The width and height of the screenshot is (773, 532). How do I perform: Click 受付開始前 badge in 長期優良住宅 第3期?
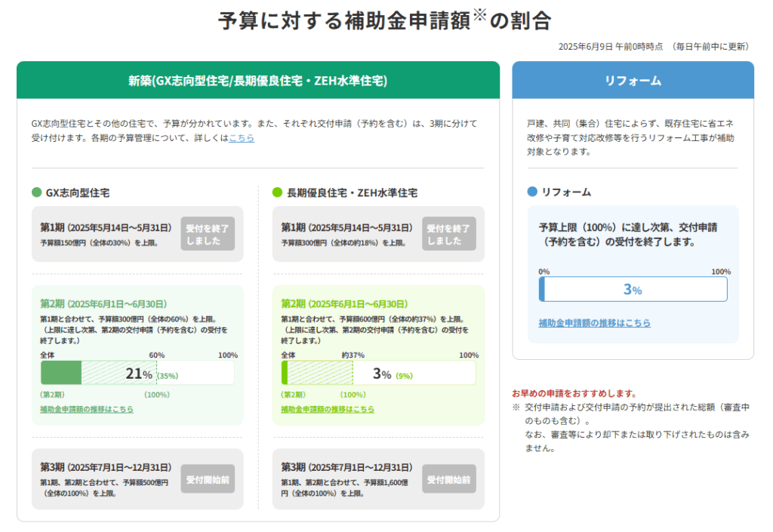pos(448,479)
